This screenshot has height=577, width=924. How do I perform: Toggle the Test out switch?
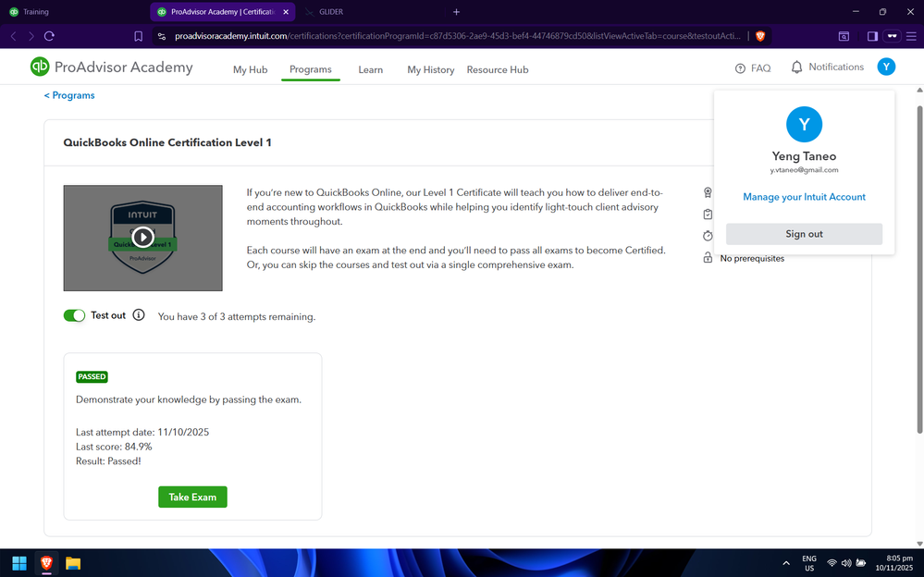click(x=74, y=315)
